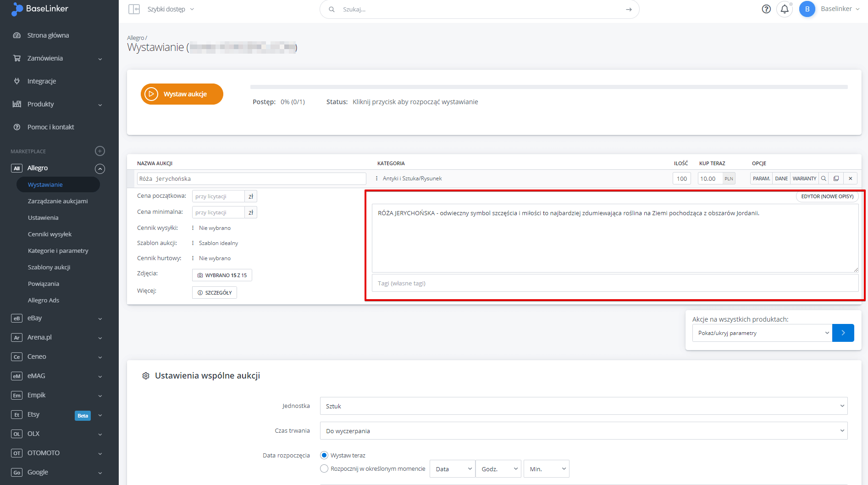Click the blue user avatar B
The width and height of the screenshot is (868, 485).
[x=807, y=9]
